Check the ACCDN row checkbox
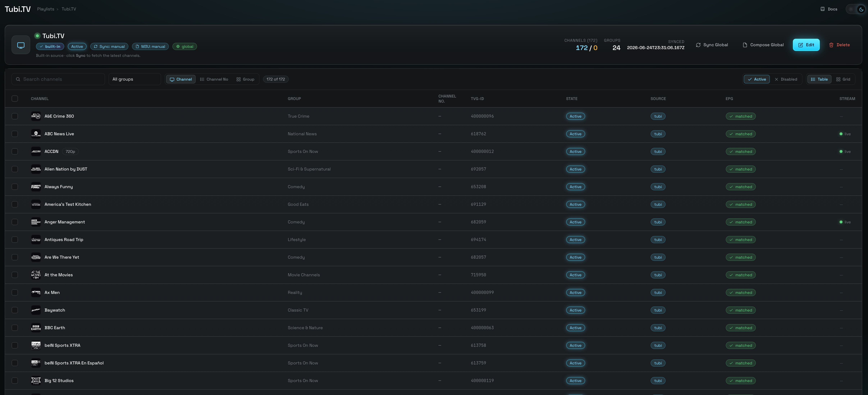This screenshot has height=395, width=868. pyautogui.click(x=15, y=152)
